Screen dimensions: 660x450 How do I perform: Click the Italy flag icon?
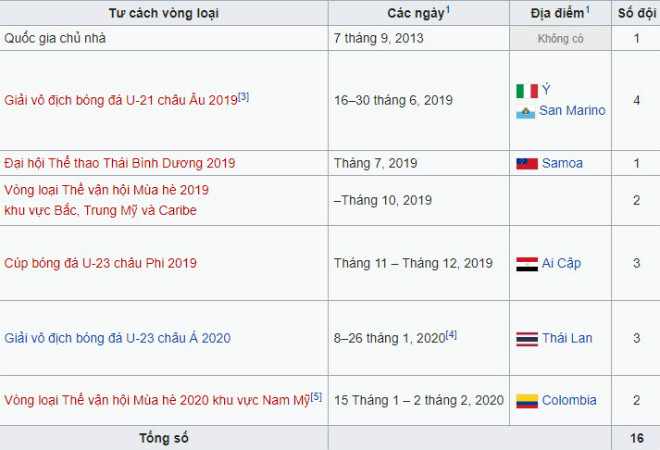point(526,91)
